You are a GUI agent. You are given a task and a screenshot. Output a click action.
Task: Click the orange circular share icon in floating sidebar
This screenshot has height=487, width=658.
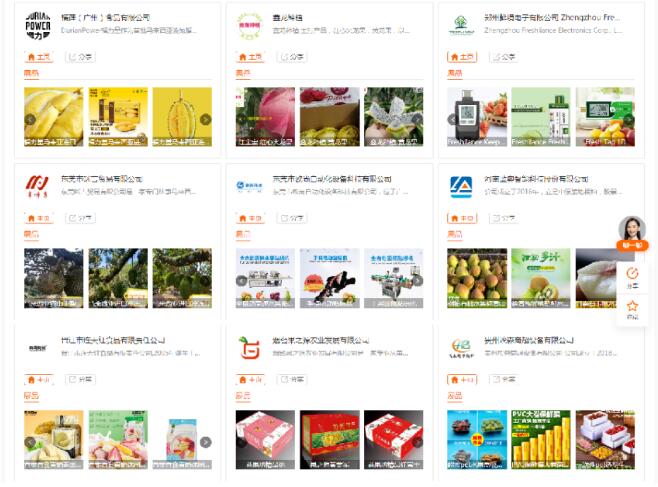coord(632,277)
